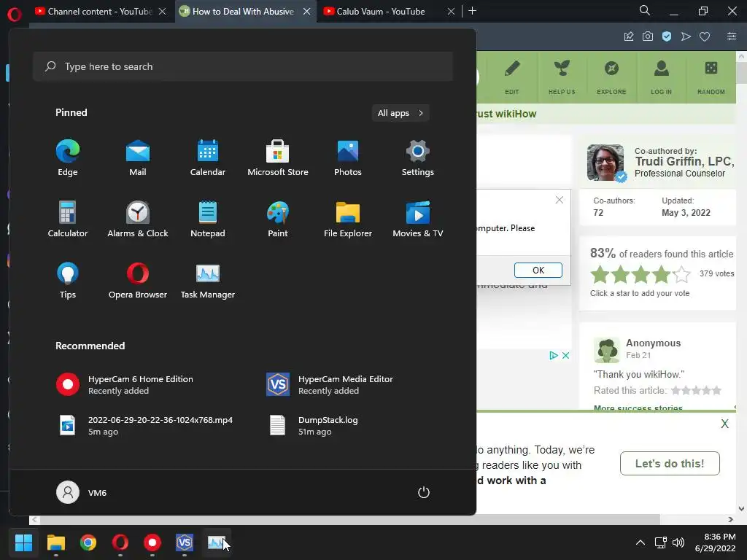Switch to Chrome on the taskbar
This screenshot has width=747, height=560.
pyautogui.click(x=88, y=542)
